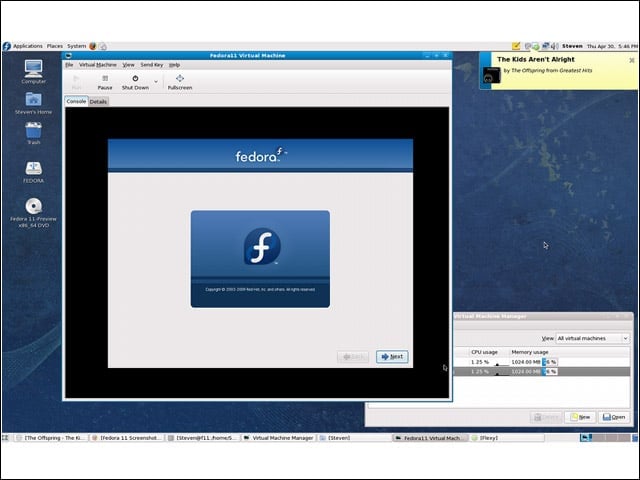The height and width of the screenshot is (480, 640).
Task: Click the Steven user switcher
Action: click(x=572, y=46)
